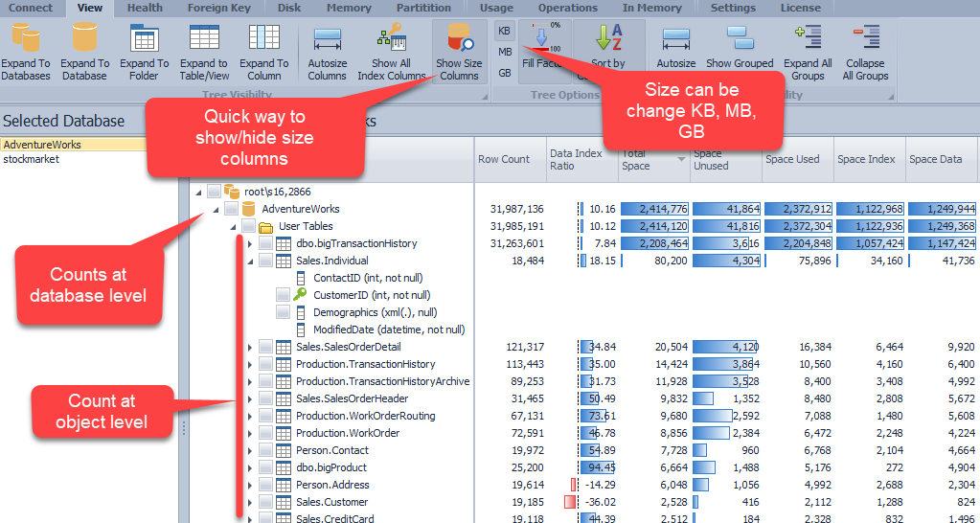Click the Collapse All Groups icon
The image size is (980, 523).
point(866,37)
